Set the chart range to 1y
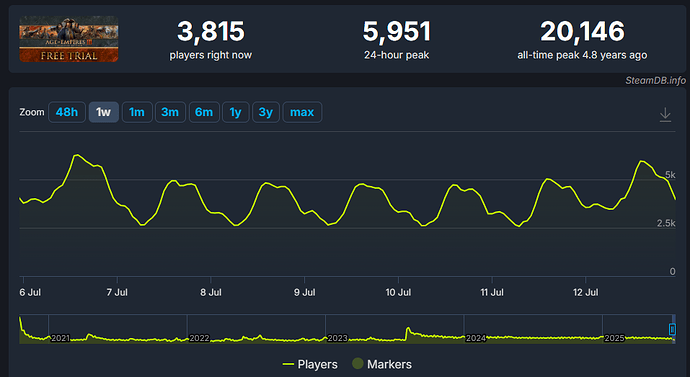Screen dimensions: 690x377 click(x=235, y=112)
